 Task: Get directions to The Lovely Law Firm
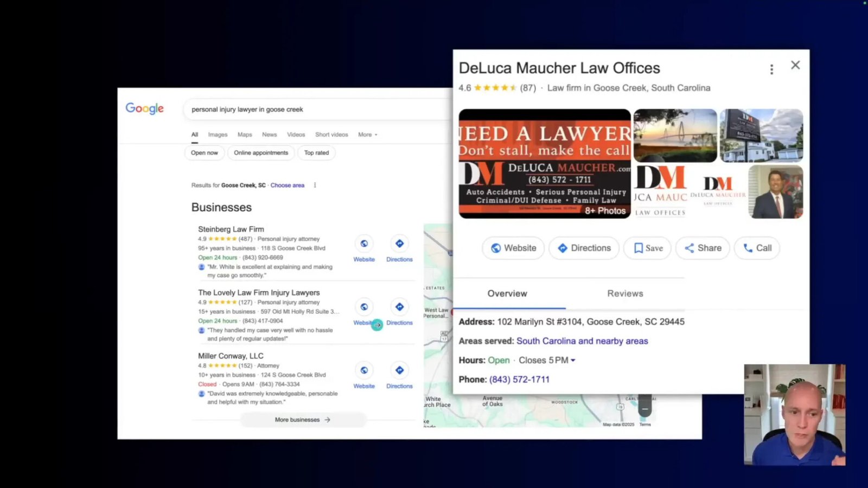pos(399,307)
